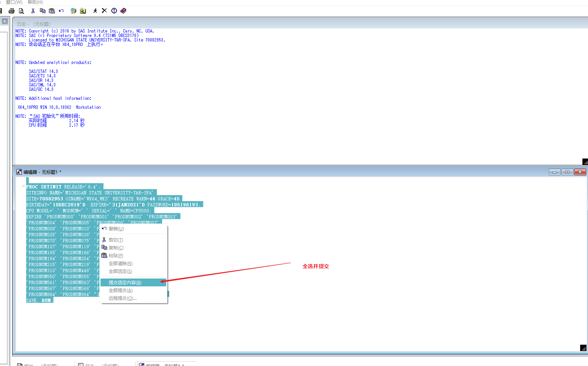
Task: Click 提交选定内容(B) to submit selection
Action: [x=133, y=283]
